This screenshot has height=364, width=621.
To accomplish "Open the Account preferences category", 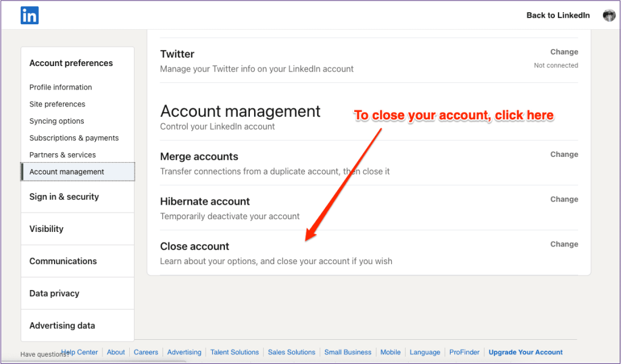I will coord(72,64).
